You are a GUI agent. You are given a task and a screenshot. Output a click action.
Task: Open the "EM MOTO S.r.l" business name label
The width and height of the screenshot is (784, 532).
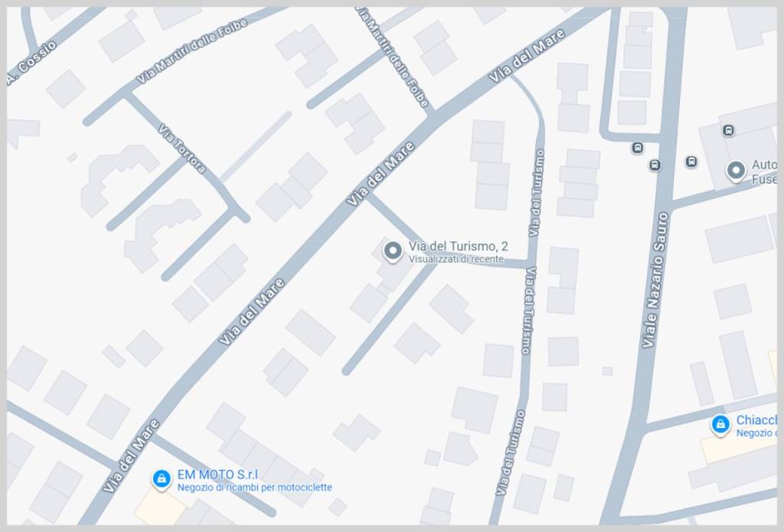pos(218,475)
